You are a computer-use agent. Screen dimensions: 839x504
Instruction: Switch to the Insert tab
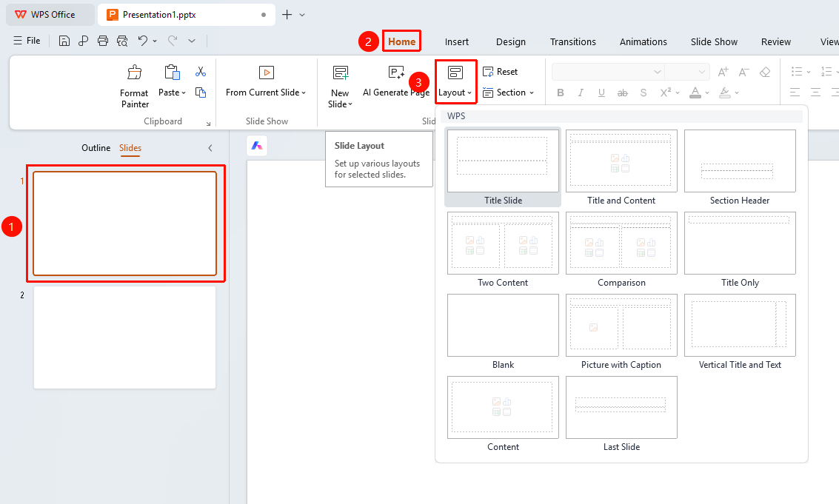[x=456, y=41]
